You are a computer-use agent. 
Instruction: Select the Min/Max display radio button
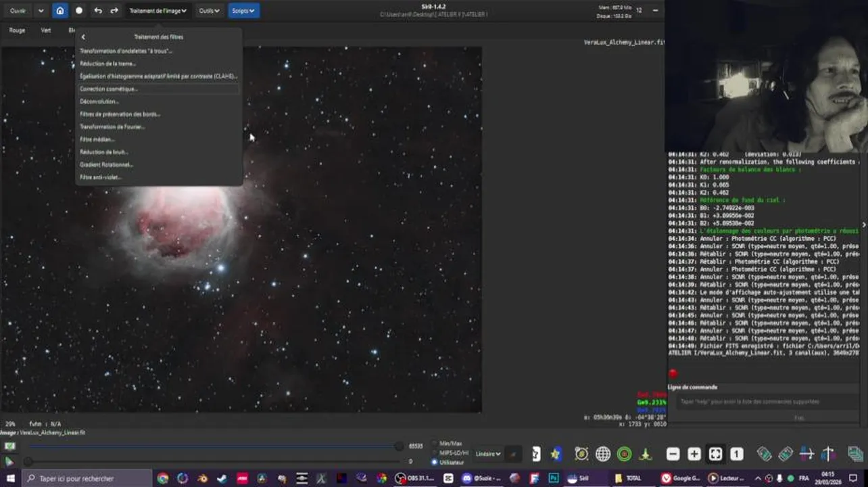point(434,443)
